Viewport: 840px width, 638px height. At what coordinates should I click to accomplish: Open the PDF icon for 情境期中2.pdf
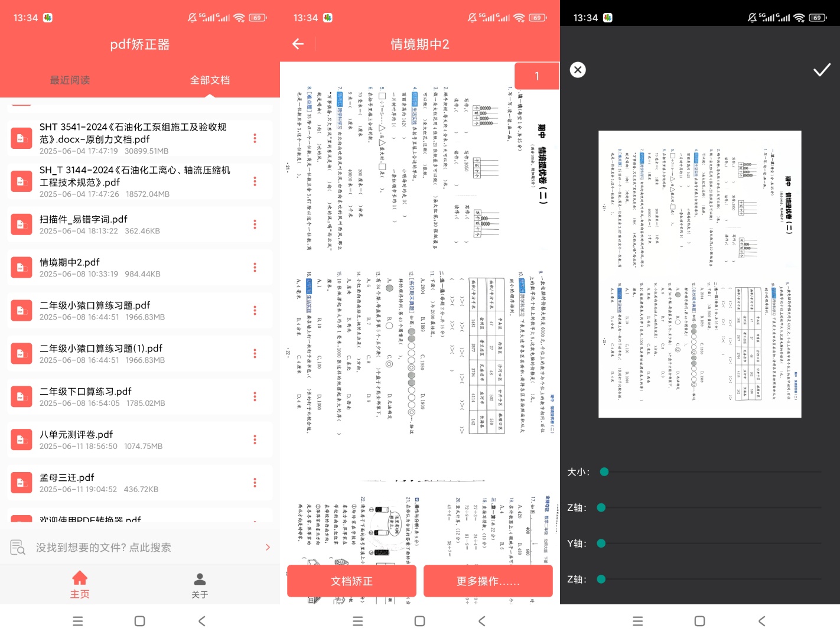point(21,268)
